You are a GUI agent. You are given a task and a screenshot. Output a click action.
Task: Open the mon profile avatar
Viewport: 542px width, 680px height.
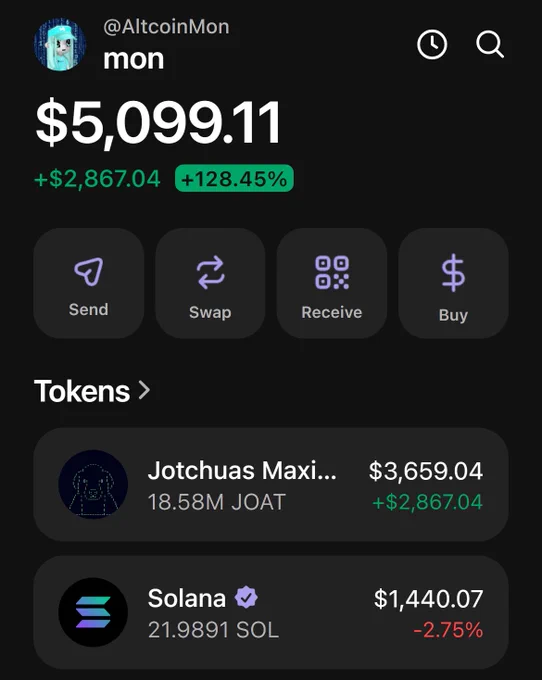click(60, 44)
